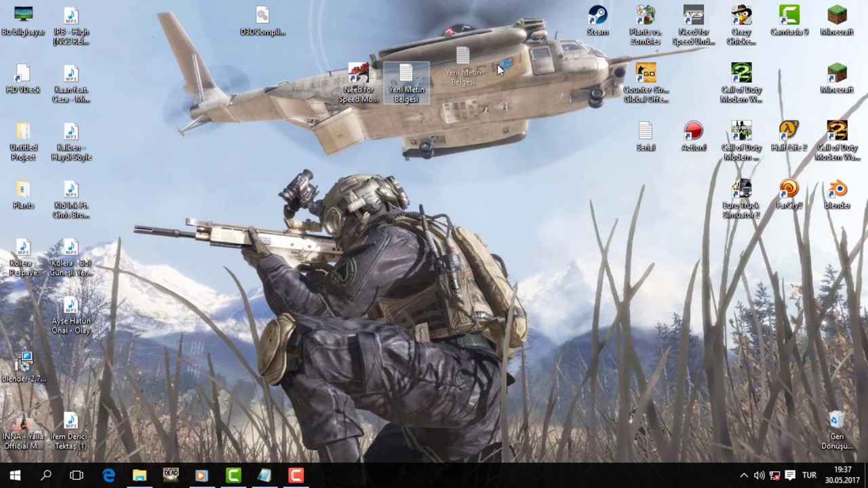Select the Kolera - Pespaye MP3 file

23,258
